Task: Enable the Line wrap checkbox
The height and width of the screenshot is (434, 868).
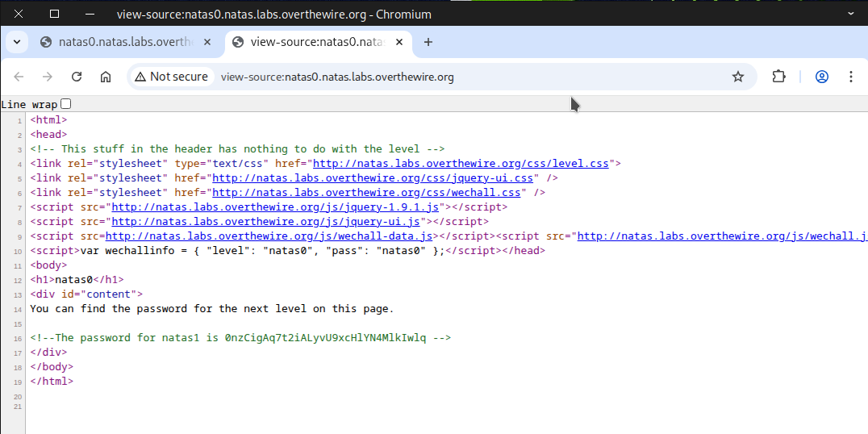Action: click(x=66, y=104)
